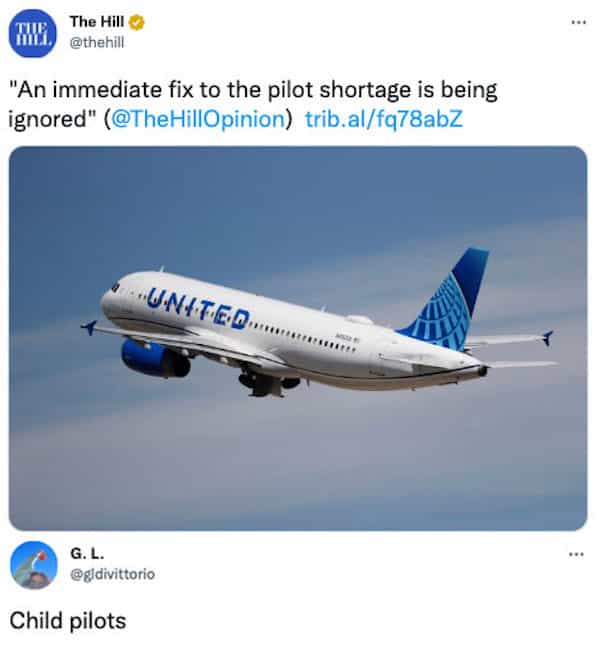Click The Hill profile avatar

33,32
